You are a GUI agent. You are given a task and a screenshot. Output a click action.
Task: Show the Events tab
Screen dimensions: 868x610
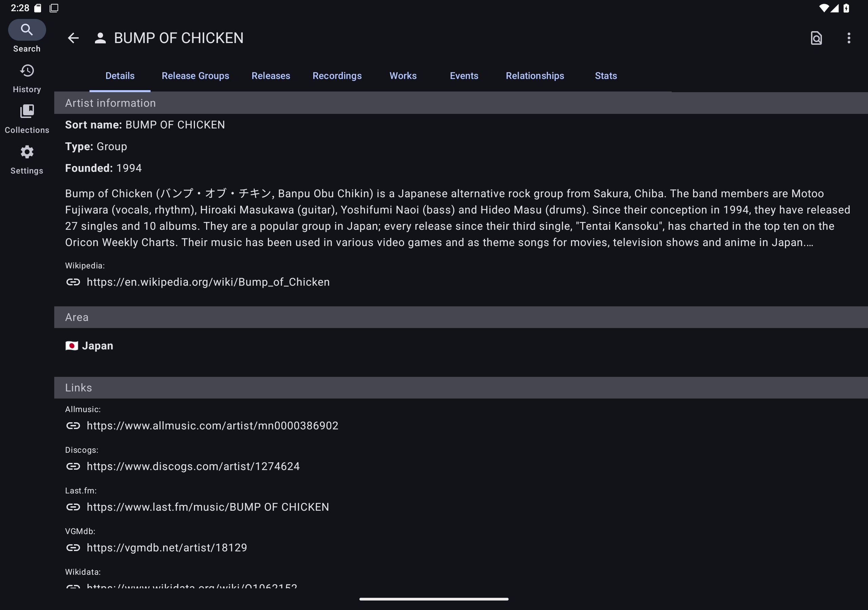click(464, 76)
